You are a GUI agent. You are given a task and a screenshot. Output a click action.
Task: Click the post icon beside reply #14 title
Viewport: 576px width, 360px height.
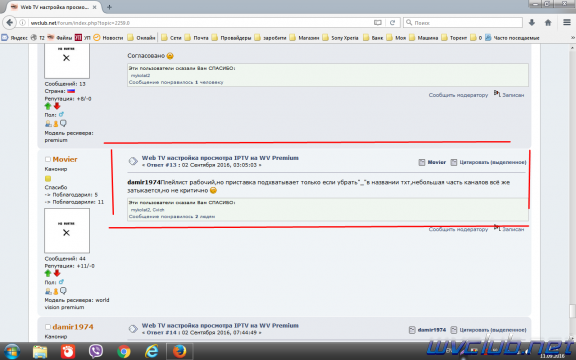point(133,329)
